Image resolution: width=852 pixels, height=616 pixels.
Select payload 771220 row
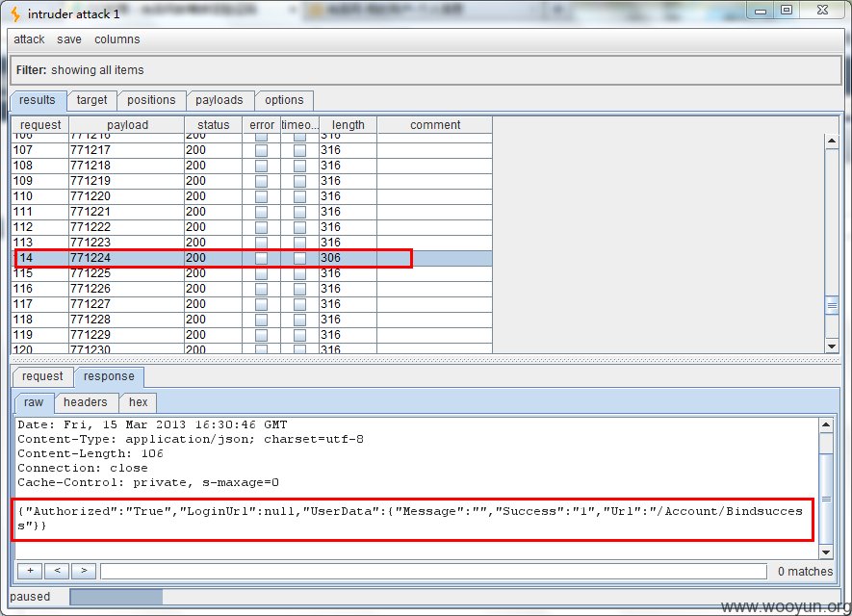tap(252, 196)
